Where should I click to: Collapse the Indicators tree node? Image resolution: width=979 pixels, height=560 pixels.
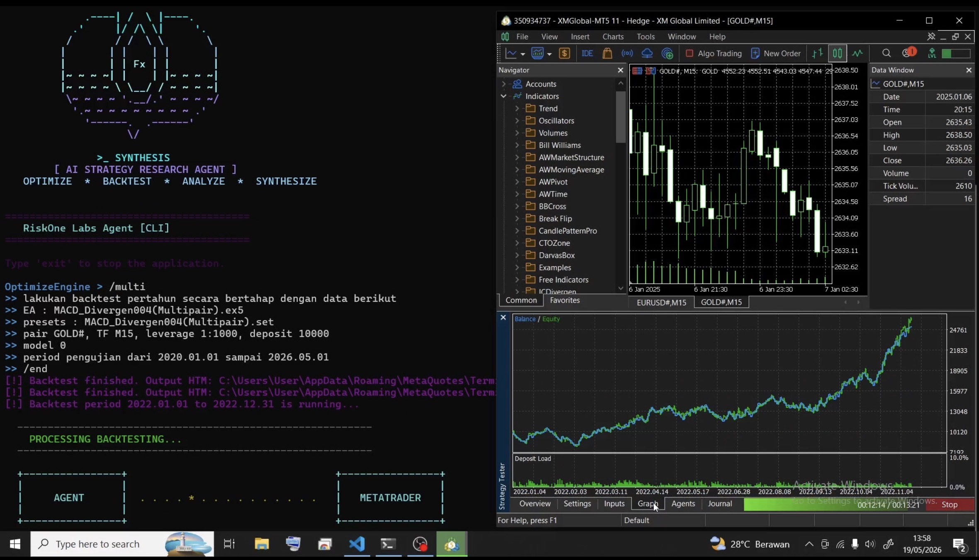pyautogui.click(x=504, y=96)
